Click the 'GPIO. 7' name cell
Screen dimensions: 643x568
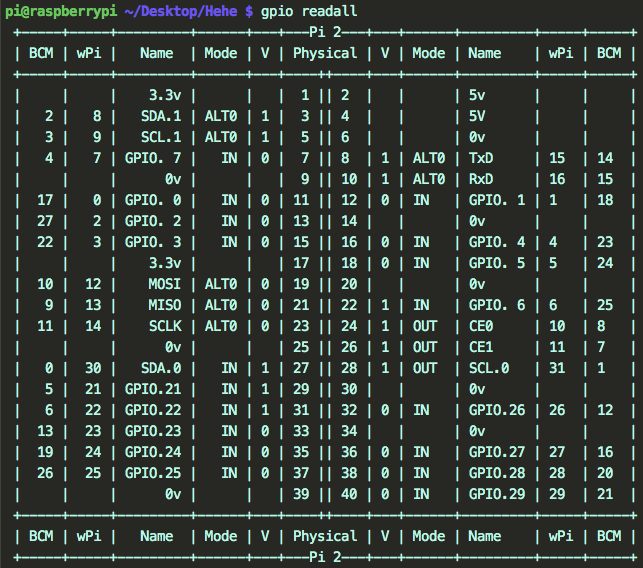pyautogui.click(x=153, y=158)
